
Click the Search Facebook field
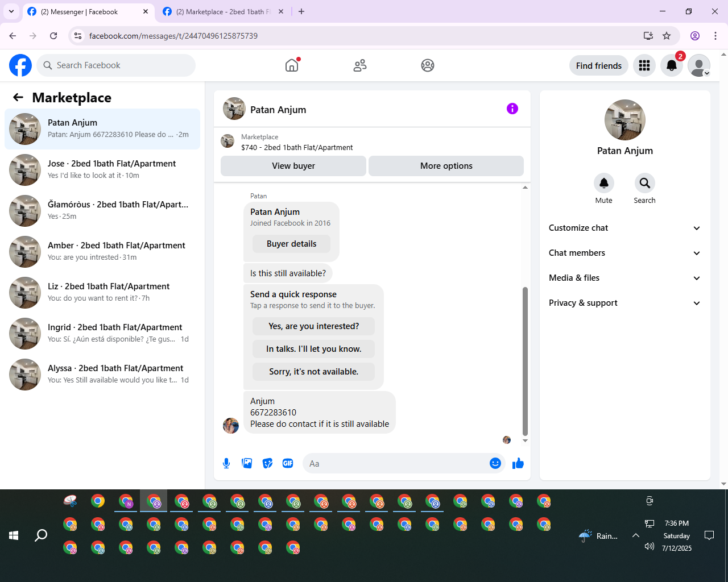pyautogui.click(x=116, y=65)
